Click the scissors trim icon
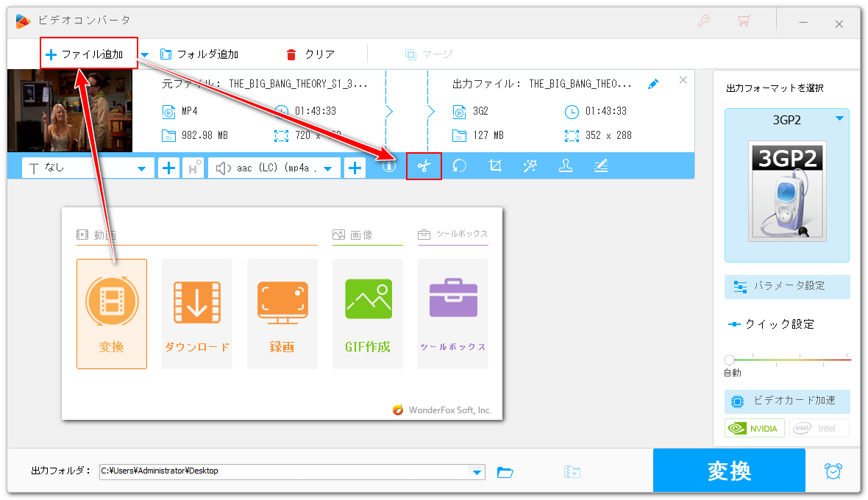 [424, 167]
